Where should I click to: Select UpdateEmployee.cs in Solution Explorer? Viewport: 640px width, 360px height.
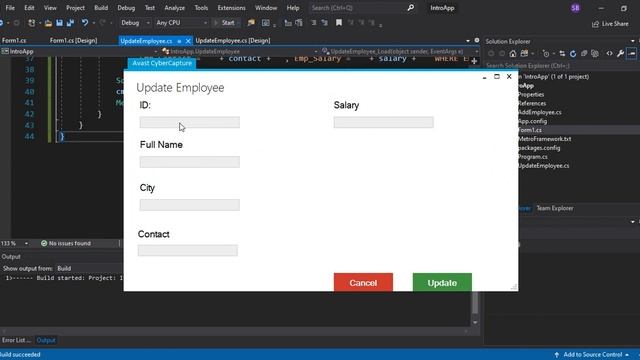(543, 166)
